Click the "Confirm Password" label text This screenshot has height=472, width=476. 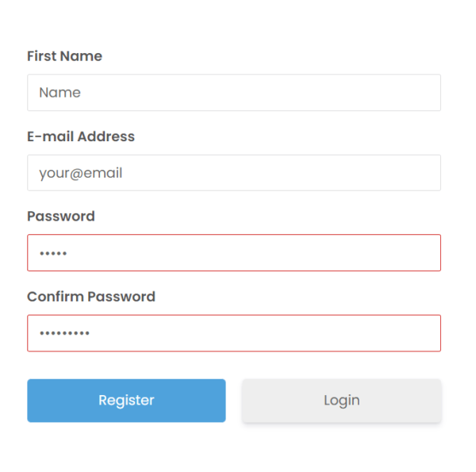click(x=91, y=297)
